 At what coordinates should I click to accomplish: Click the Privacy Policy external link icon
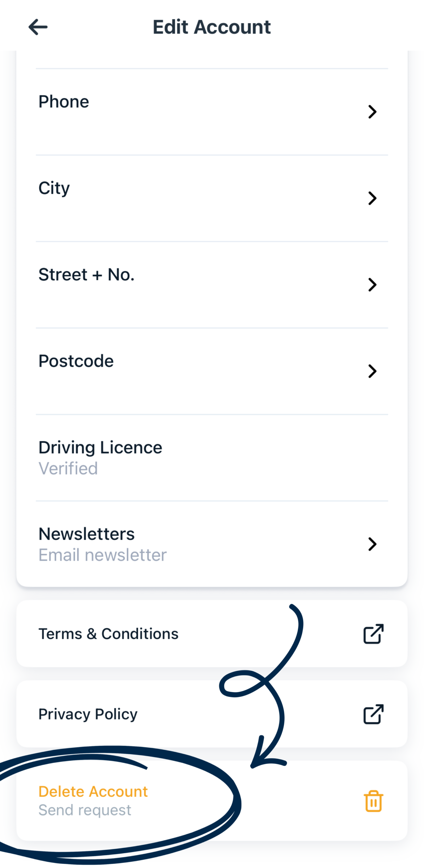(373, 714)
